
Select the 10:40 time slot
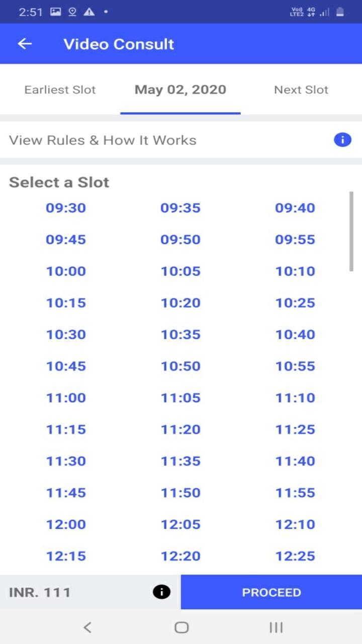[x=295, y=335]
